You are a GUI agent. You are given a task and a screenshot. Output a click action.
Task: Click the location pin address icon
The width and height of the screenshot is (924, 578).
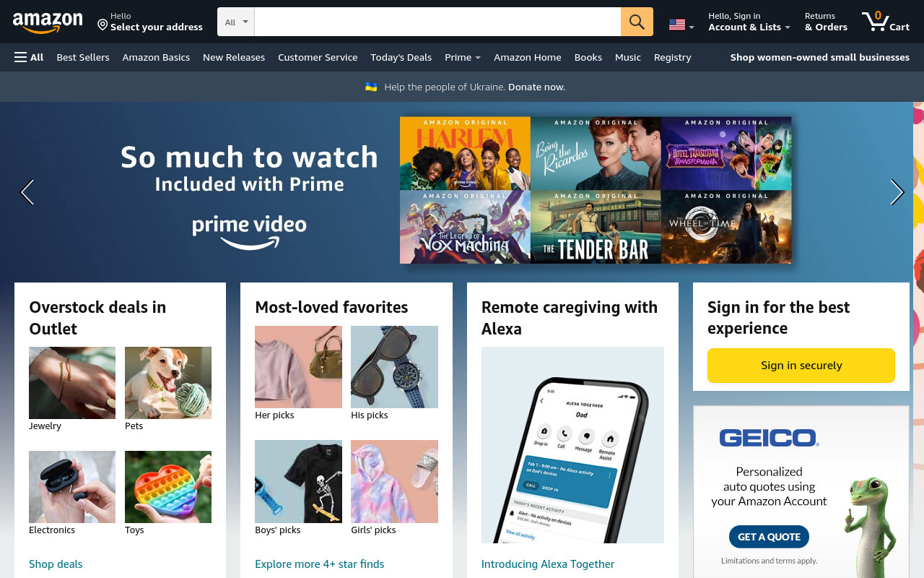103,25
